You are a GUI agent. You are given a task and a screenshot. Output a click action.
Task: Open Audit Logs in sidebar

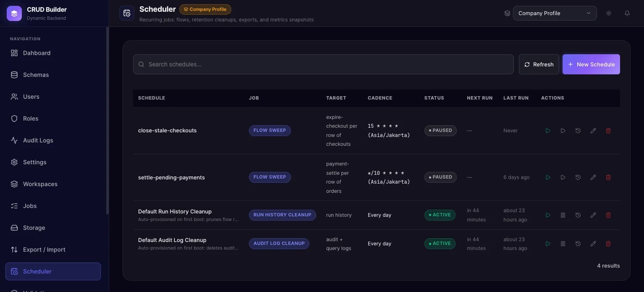[x=53, y=140]
